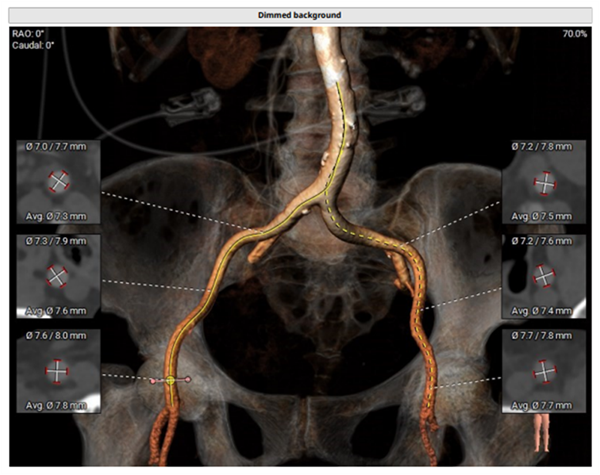Open the Ø 7.3 / 7.9 mm cross-section thumbnail

59,276
